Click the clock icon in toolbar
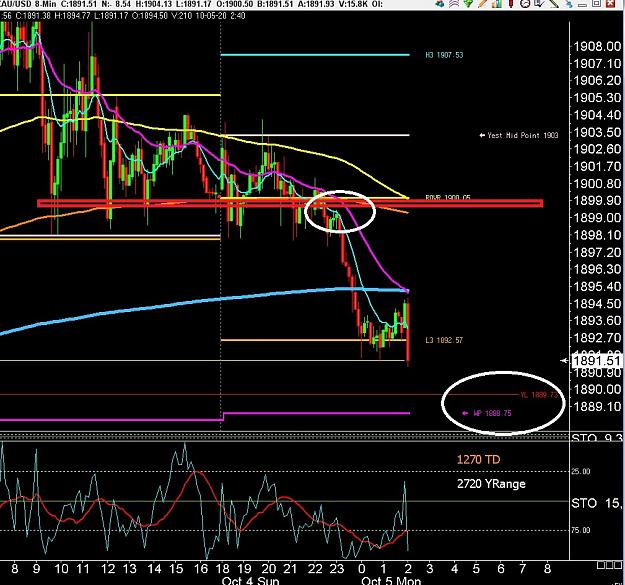This screenshot has width=625, height=585. (x=525, y=4)
